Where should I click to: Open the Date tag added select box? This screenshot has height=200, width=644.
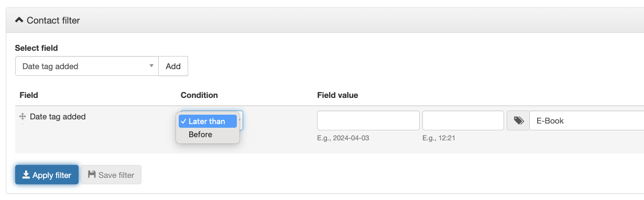click(x=87, y=66)
